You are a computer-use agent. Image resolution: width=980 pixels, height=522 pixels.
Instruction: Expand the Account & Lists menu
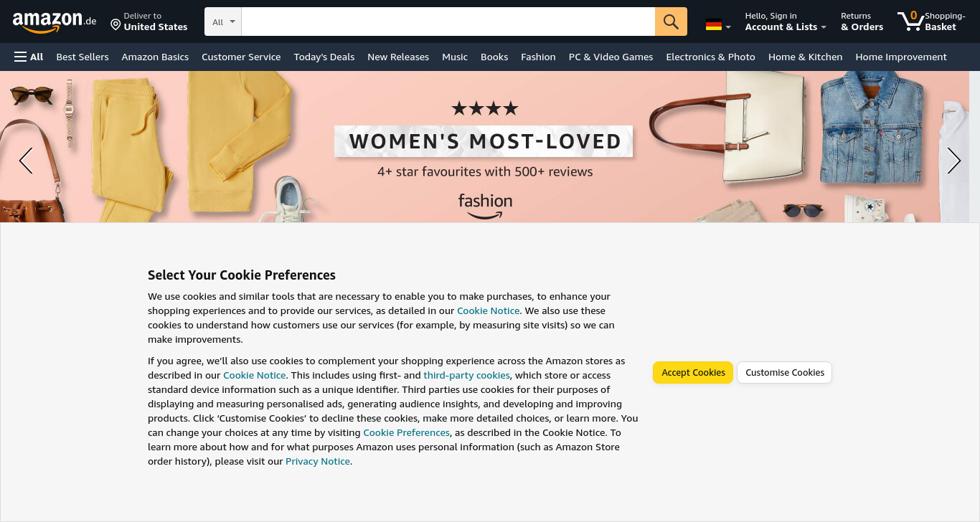point(786,22)
